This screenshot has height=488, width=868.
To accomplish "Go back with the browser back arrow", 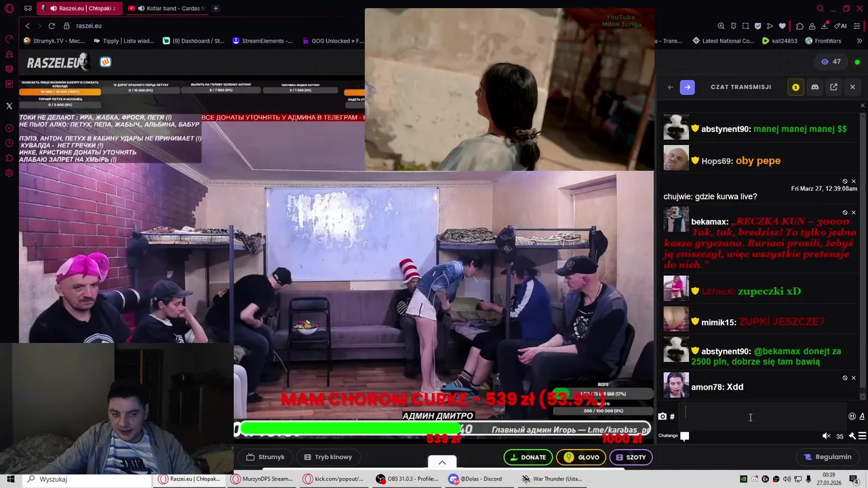I will (x=27, y=26).
